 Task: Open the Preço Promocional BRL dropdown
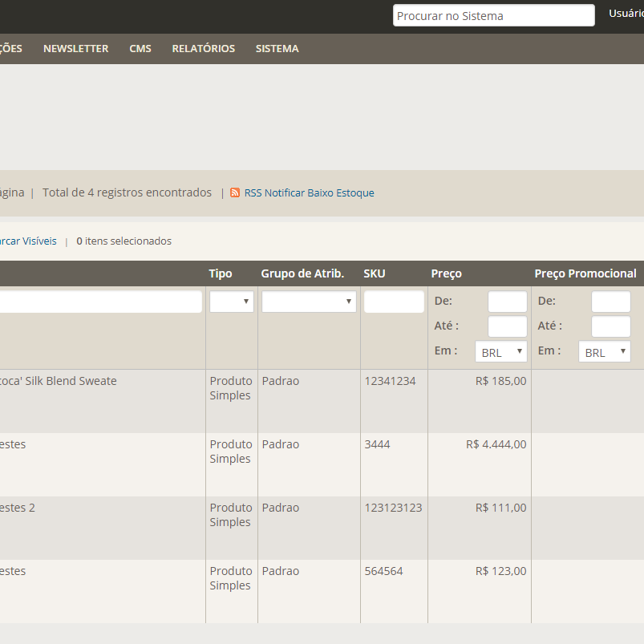click(605, 351)
